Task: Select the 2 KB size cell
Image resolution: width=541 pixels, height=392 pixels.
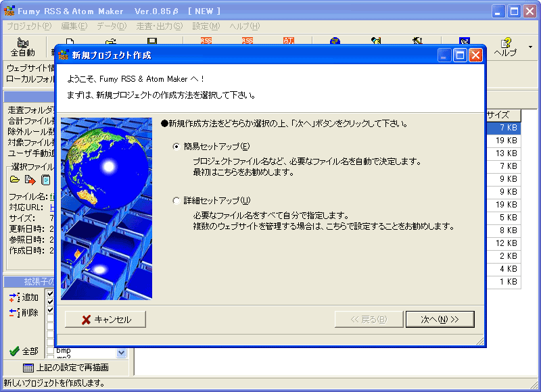Action: pos(503,256)
